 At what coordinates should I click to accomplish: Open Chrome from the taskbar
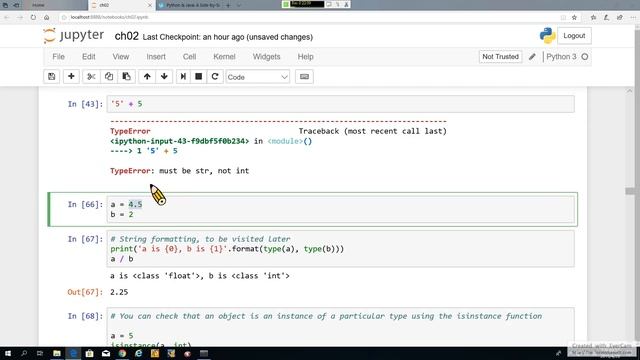click(x=122, y=353)
